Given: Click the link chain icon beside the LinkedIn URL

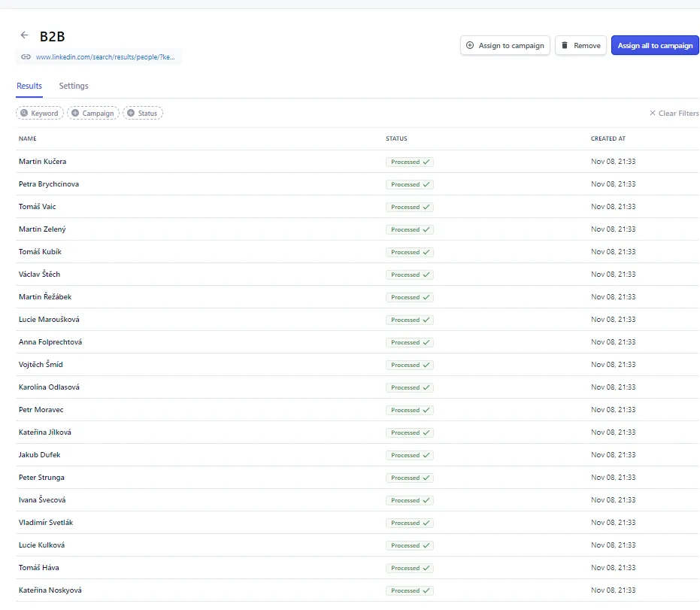Looking at the screenshot, I should tap(26, 56).
